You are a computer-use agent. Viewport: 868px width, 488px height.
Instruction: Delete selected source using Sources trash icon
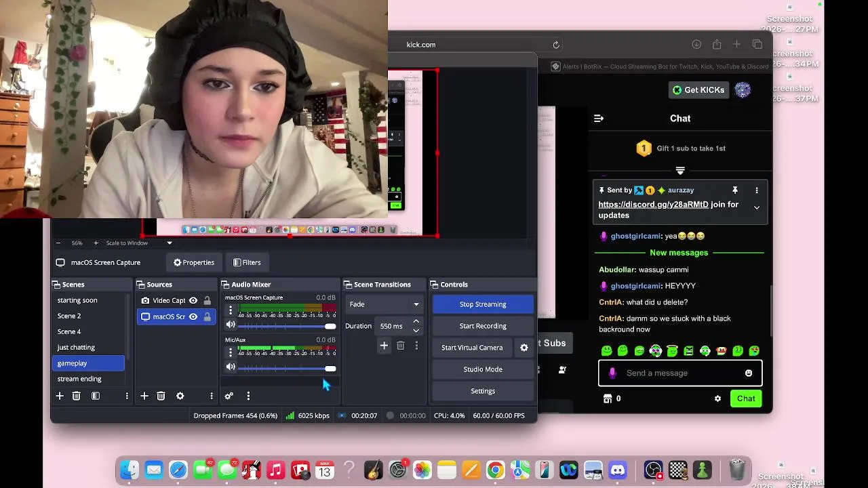tap(161, 396)
